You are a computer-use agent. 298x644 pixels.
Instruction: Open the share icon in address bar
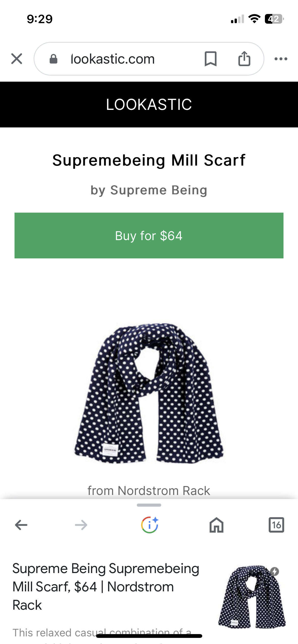[244, 59]
